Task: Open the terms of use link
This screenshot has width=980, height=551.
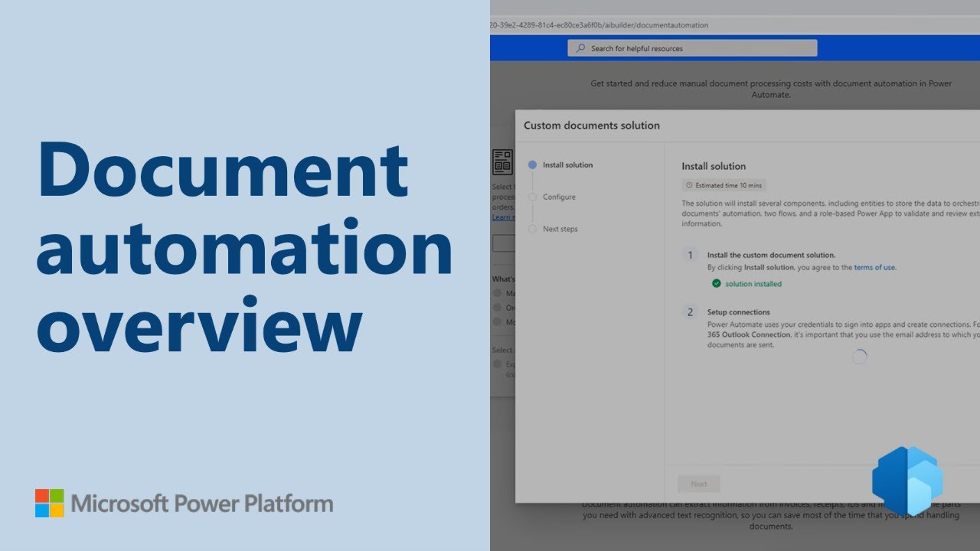Action: (874, 268)
